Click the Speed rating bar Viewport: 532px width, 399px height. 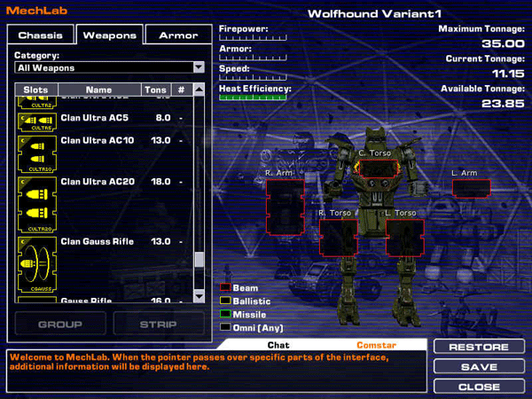coord(253,77)
